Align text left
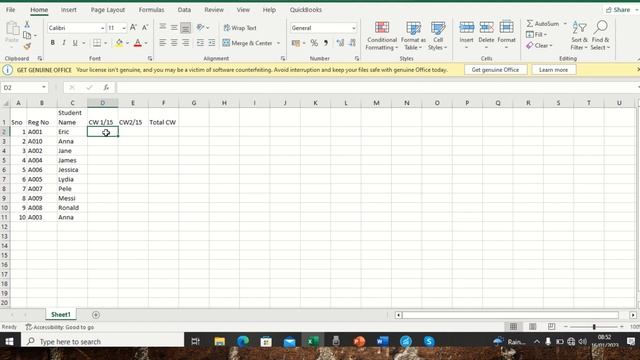 point(162,42)
